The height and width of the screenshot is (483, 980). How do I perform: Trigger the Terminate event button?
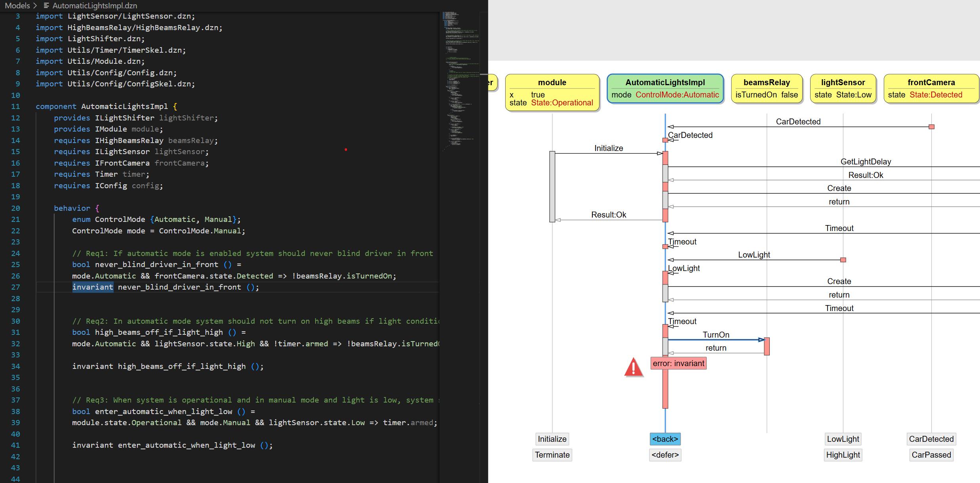coord(552,455)
